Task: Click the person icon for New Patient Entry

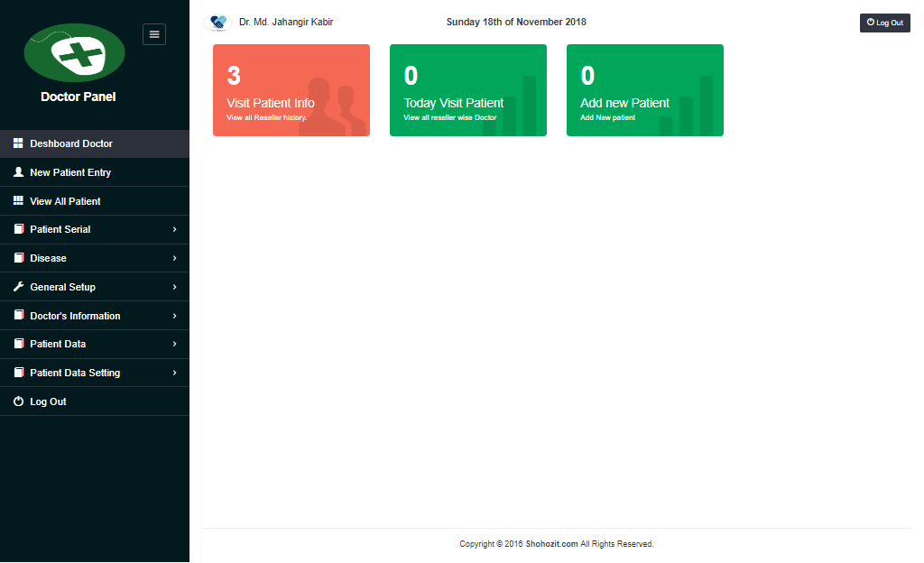Action: tap(18, 172)
